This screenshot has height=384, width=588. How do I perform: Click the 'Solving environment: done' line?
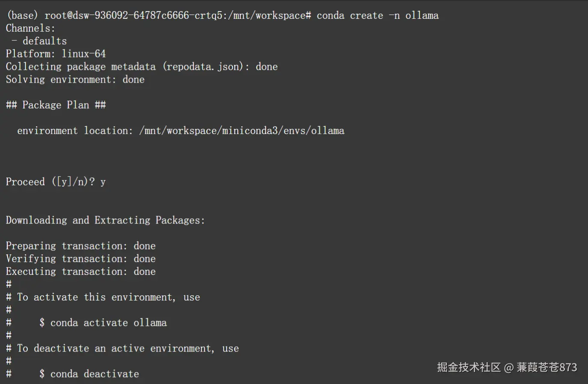coord(75,80)
